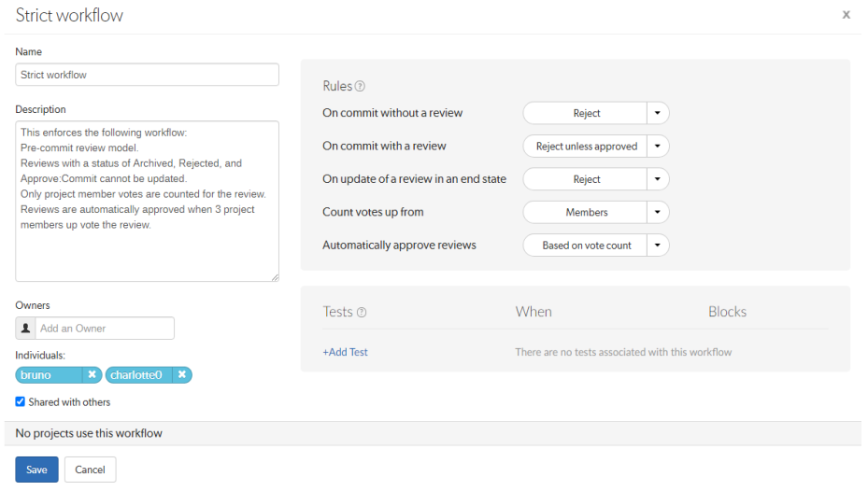The width and height of the screenshot is (868, 491).
Task: Click the 'Tests' section heading
Action: [337, 312]
